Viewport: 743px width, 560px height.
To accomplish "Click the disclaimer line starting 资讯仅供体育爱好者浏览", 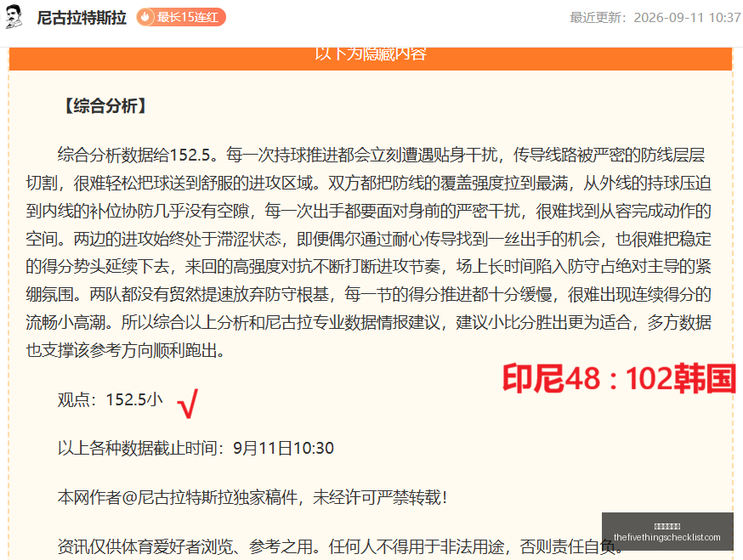I will [341, 546].
